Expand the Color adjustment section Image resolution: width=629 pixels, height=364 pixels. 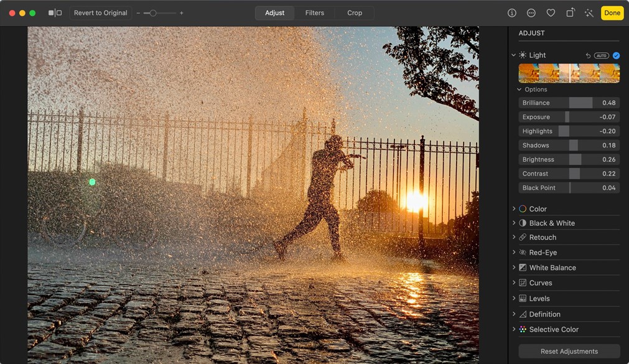point(514,209)
